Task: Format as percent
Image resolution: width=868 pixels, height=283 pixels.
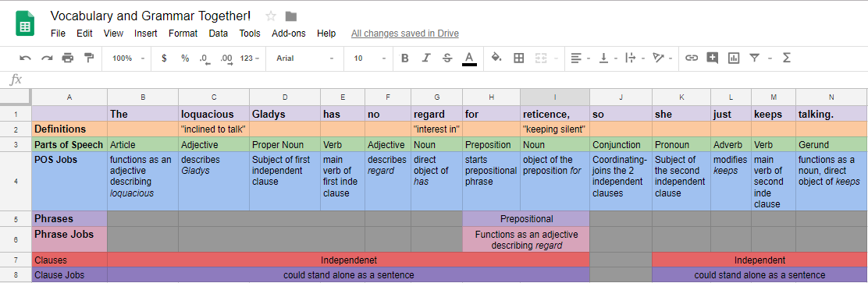Action: click(185, 58)
